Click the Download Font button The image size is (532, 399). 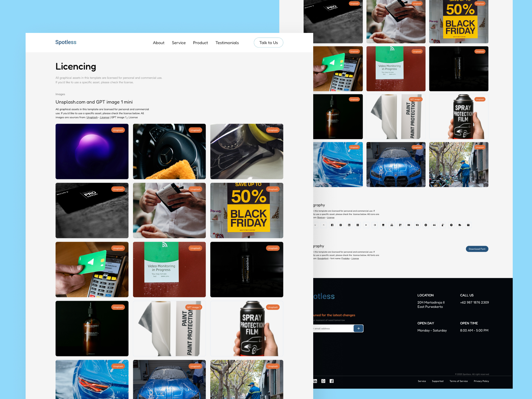pos(477,249)
